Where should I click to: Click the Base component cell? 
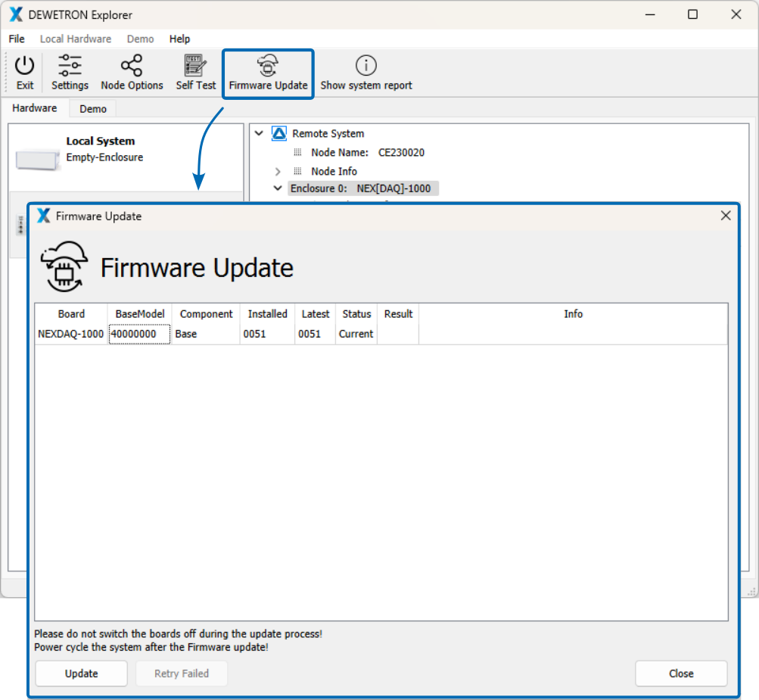click(206, 334)
